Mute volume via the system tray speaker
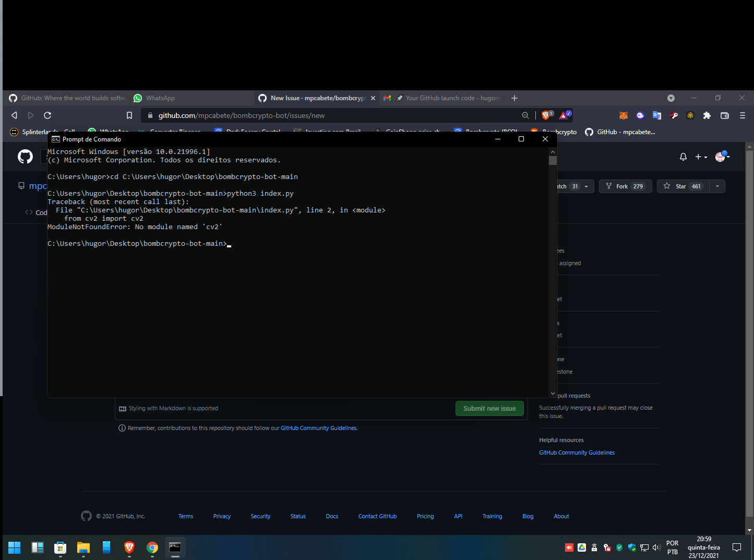754x560 pixels. click(x=656, y=547)
